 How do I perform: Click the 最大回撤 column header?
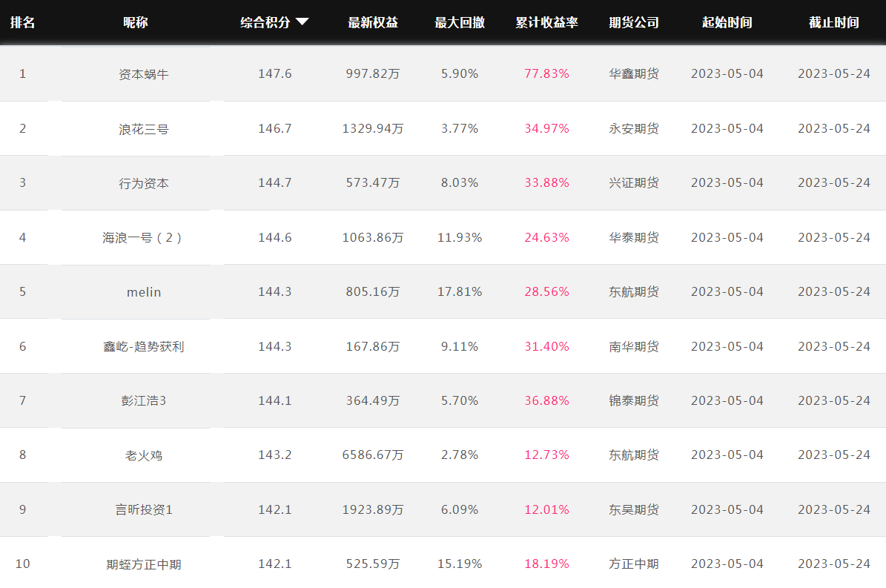[460, 22]
